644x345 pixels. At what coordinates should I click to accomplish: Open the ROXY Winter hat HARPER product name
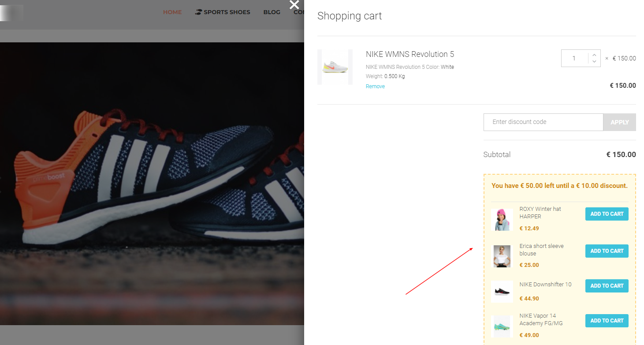point(540,213)
